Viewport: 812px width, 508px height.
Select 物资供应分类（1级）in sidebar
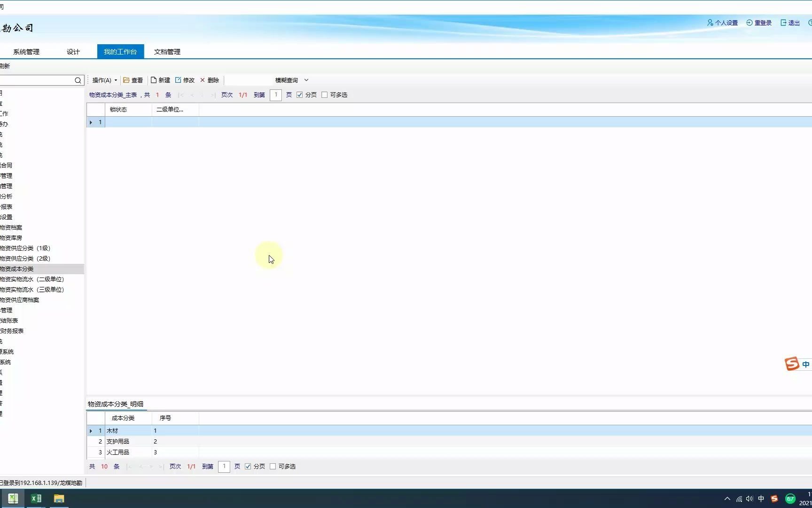[x=25, y=248]
